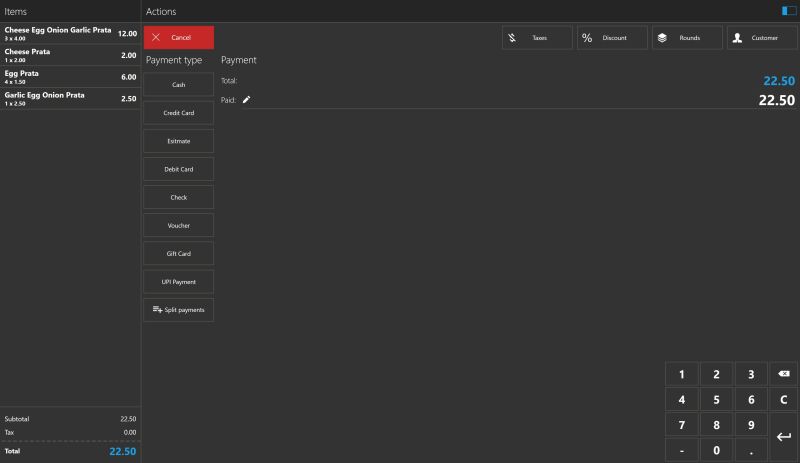Select Credit Card payment type
The height and width of the screenshot is (463, 800).
pos(179,113)
